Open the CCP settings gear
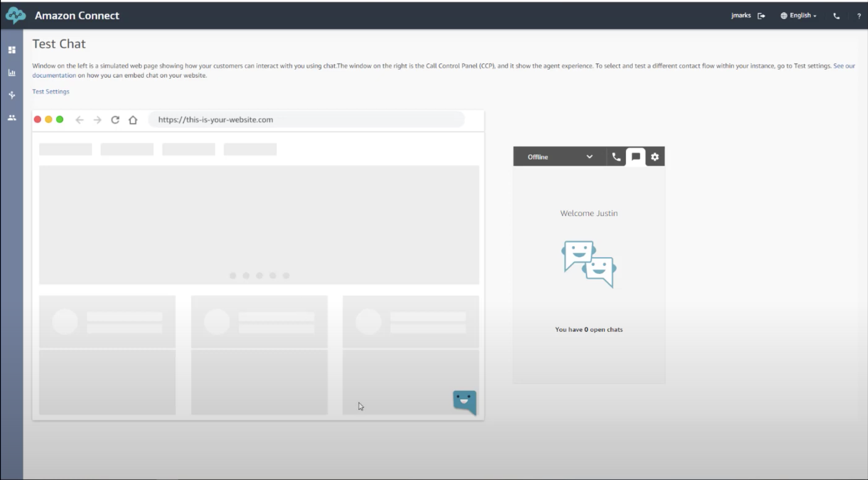The height and width of the screenshot is (480, 868). [655, 157]
